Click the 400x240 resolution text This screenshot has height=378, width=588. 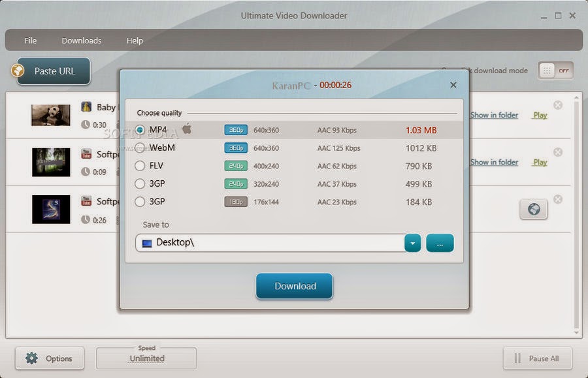pyautogui.click(x=267, y=166)
